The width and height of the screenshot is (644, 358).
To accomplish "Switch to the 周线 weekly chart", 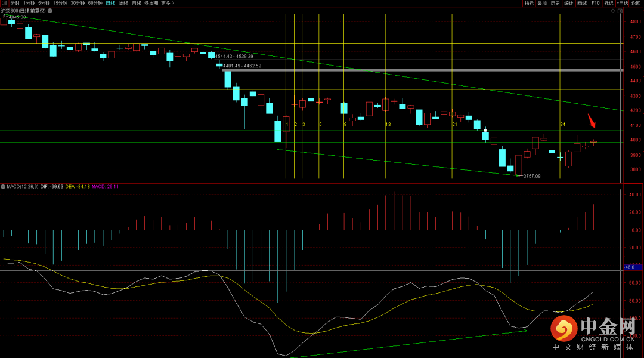I will tap(123, 3).
